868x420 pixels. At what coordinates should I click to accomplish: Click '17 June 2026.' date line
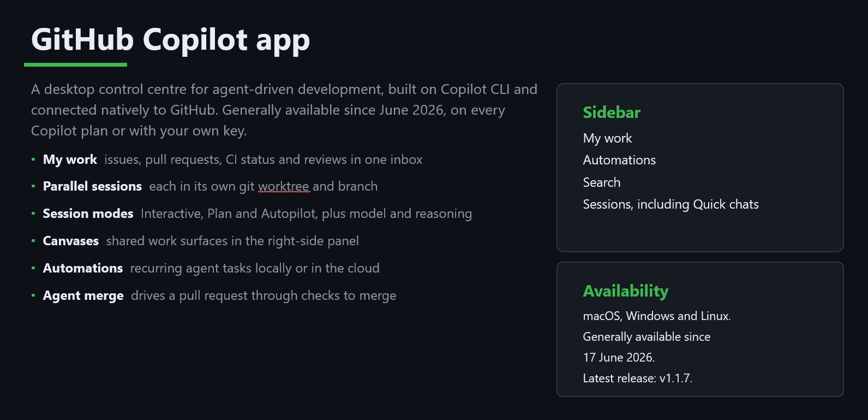click(619, 357)
